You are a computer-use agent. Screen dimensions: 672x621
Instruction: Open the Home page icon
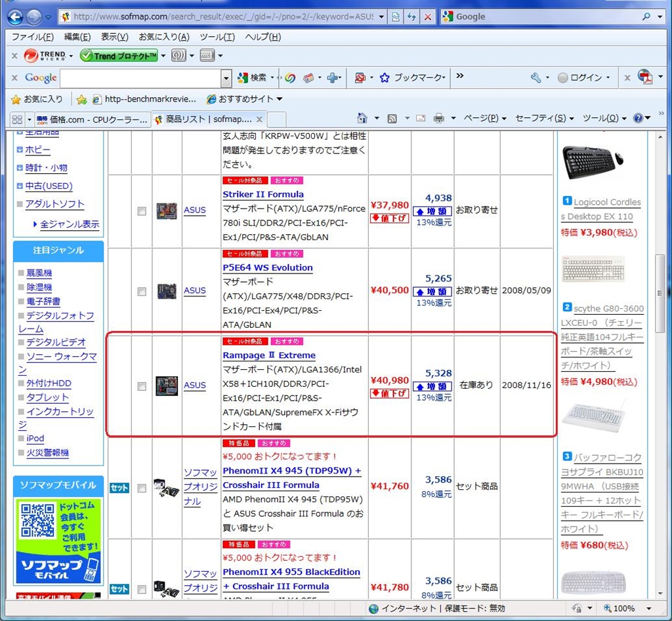362,118
